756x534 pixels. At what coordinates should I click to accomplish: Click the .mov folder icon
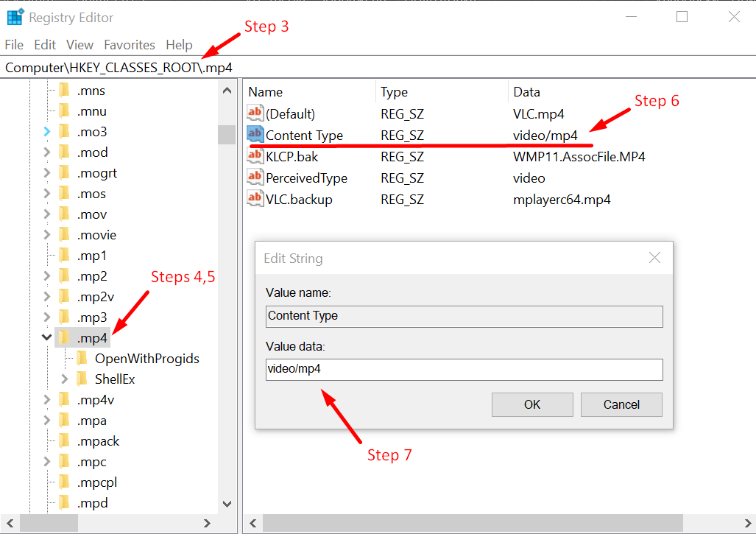[x=64, y=214]
